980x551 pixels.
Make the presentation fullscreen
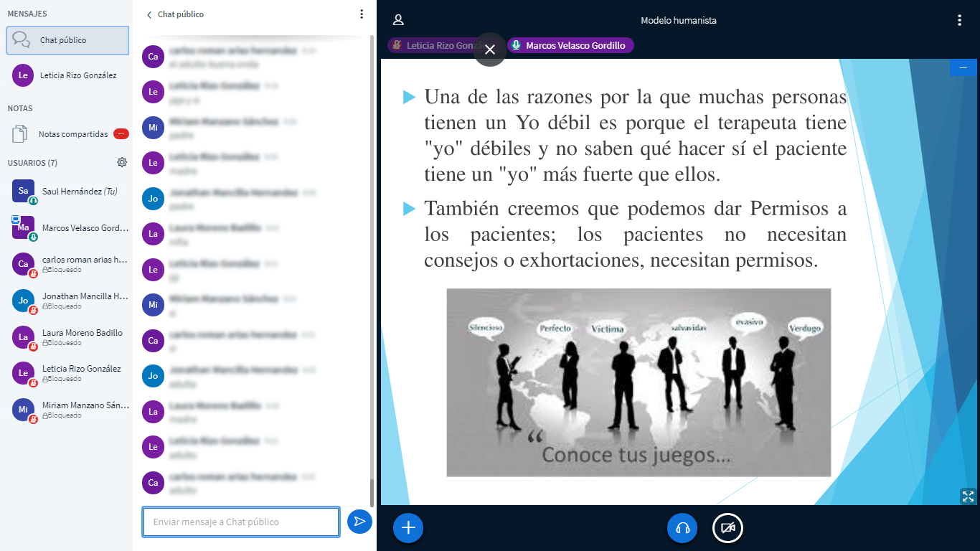tap(968, 496)
